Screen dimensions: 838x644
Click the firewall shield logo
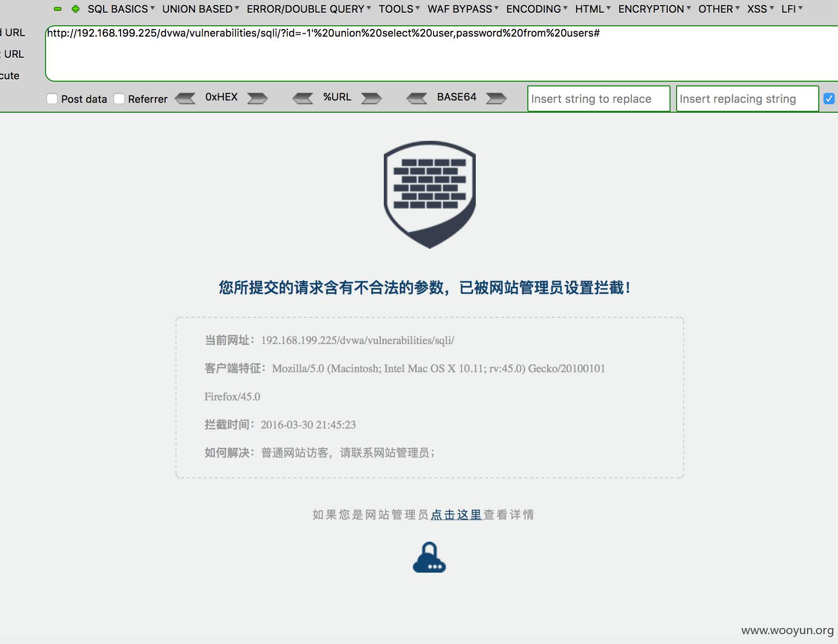(430, 194)
